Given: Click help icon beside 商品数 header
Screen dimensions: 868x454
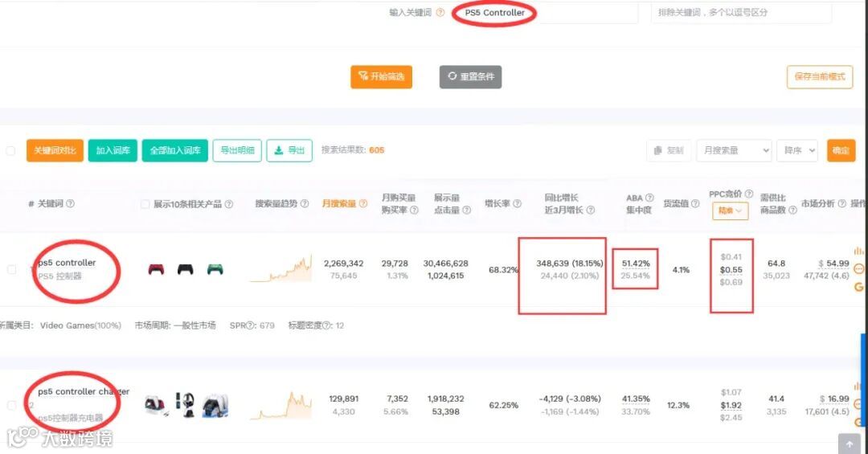Looking at the screenshot, I should click(792, 210).
